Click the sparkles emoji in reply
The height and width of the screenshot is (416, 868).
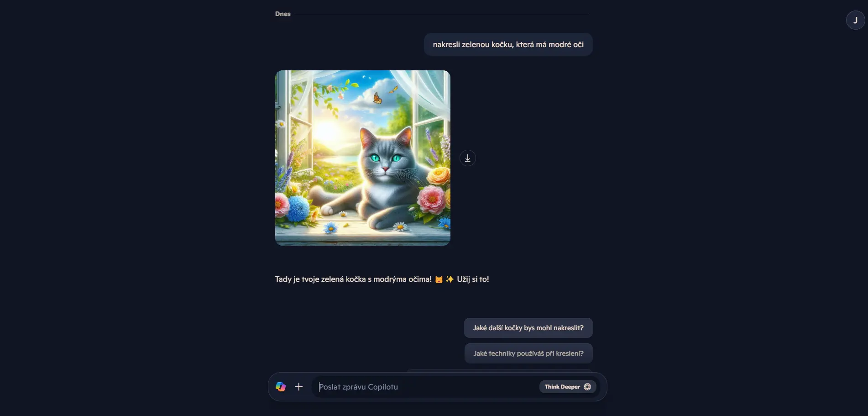point(450,279)
